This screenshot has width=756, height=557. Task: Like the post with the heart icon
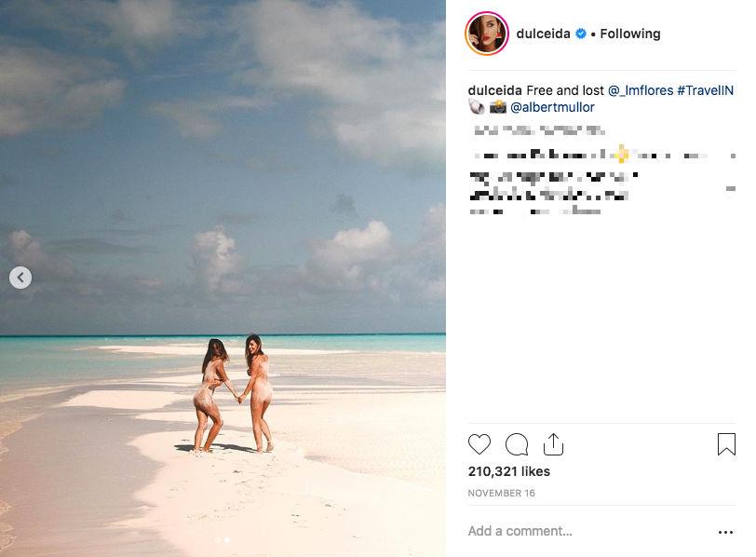(x=479, y=444)
